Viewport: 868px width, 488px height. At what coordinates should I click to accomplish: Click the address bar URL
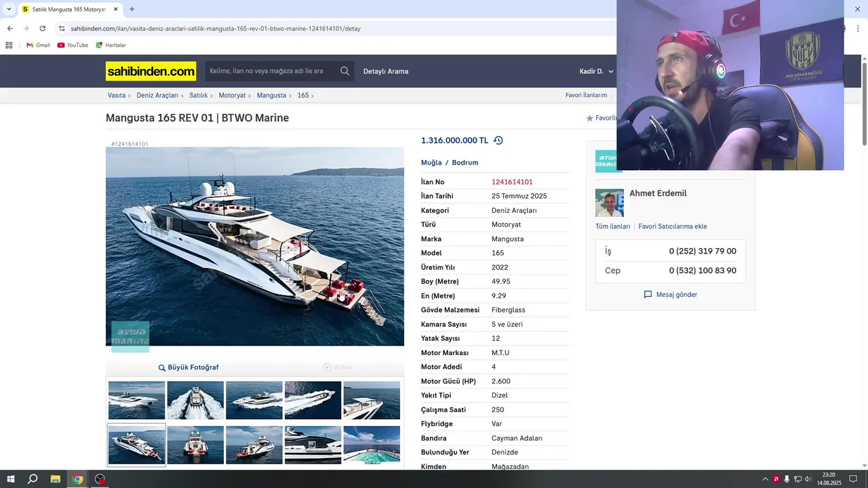coord(216,28)
